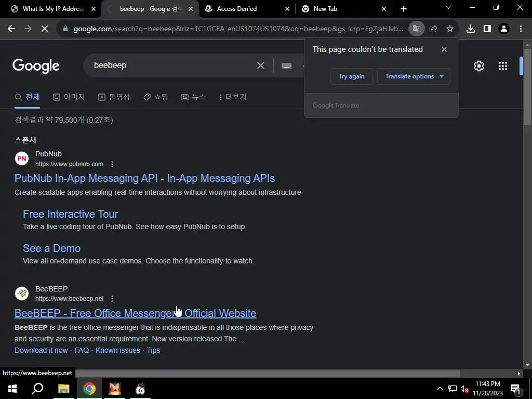This screenshot has height=399, width=532.
Task: Bookmark this page with the star icon
Action: pos(450,29)
